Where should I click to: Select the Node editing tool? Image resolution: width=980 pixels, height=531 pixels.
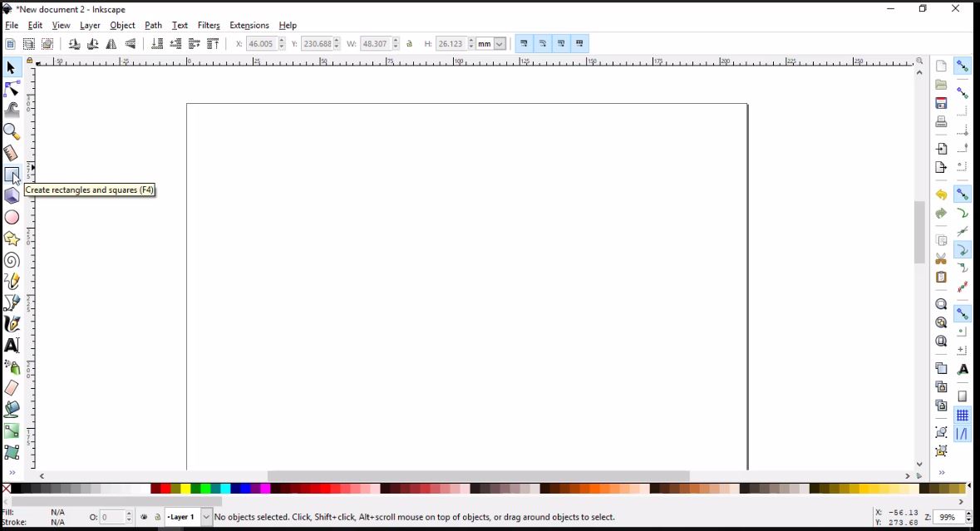(12, 89)
